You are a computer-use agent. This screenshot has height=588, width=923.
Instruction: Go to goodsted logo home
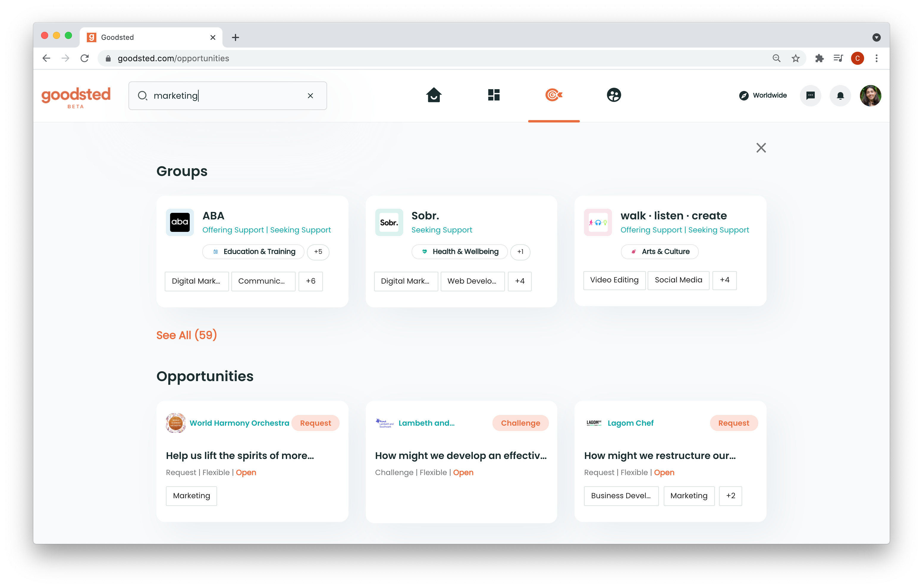[76, 98]
